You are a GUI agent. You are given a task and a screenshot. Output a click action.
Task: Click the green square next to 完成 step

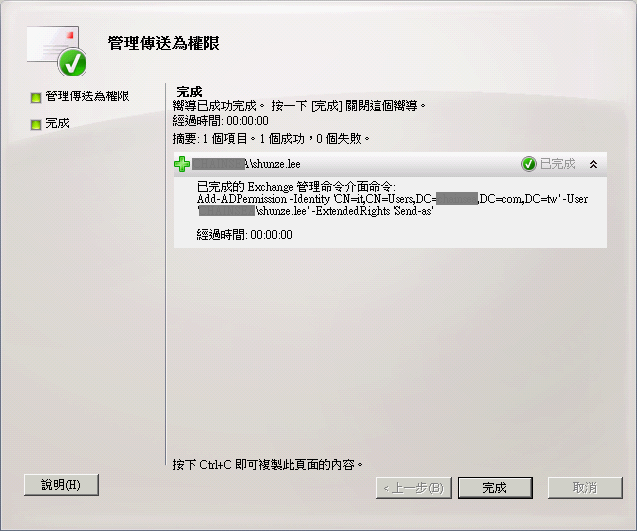click(36, 124)
